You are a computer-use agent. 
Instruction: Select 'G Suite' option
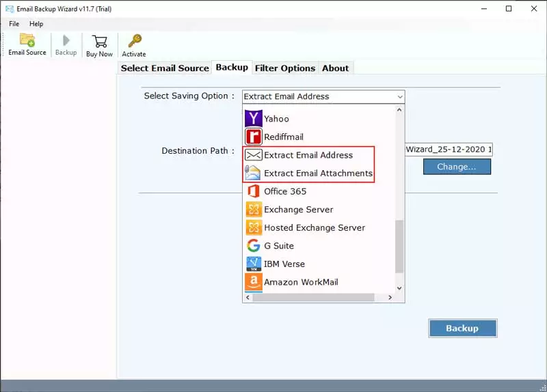[x=279, y=246]
